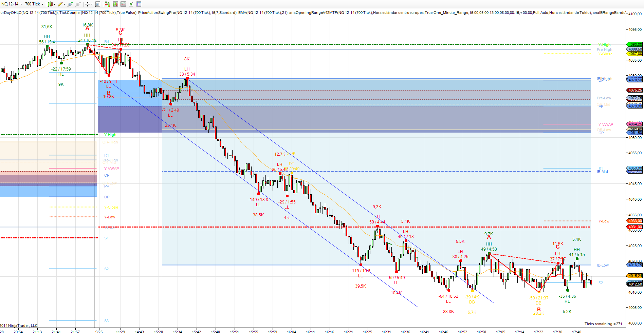Select the crosshair cursor tool
The height and width of the screenshot is (334, 644).
tap(88, 4)
